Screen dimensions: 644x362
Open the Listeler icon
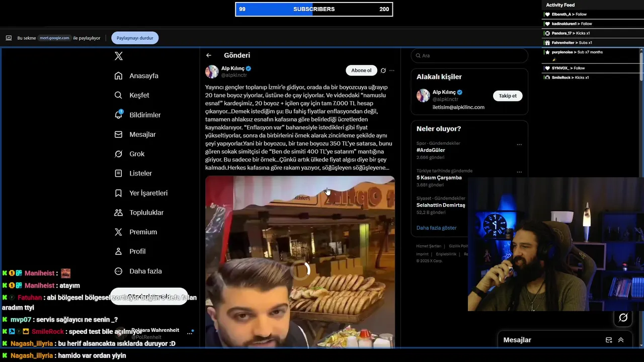(x=118, y=173)
